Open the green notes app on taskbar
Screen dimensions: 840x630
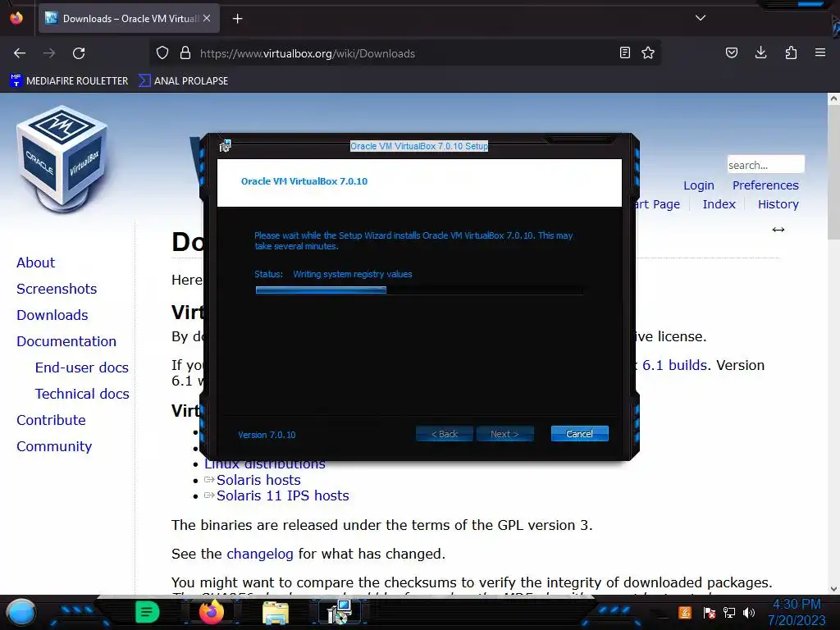148,612
